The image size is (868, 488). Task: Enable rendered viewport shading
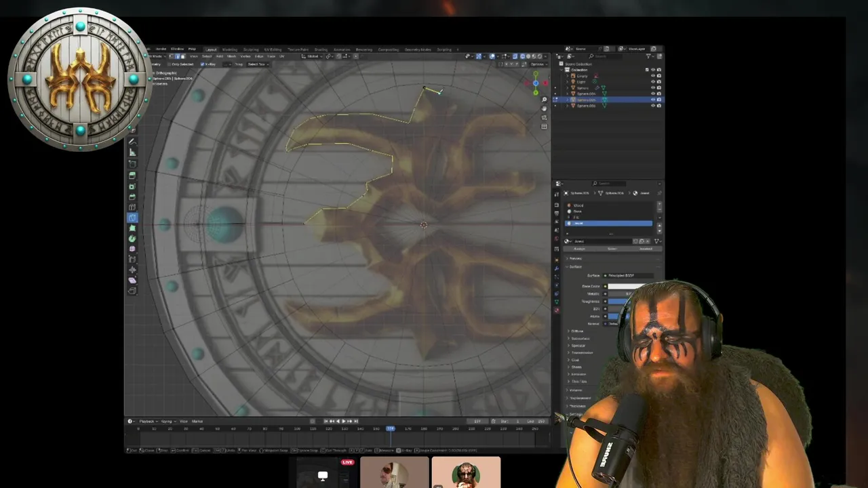click(540, 56)
